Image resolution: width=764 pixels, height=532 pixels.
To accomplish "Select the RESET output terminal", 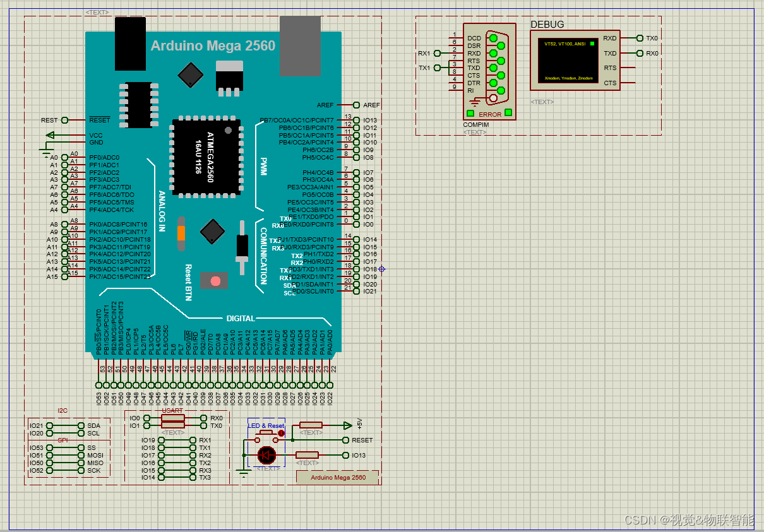I will click(347, 440).
